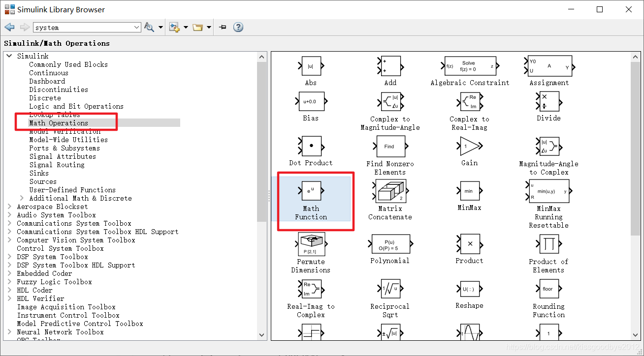Expand the Fuzzy Logic Toolbox node

coord(9,282)
